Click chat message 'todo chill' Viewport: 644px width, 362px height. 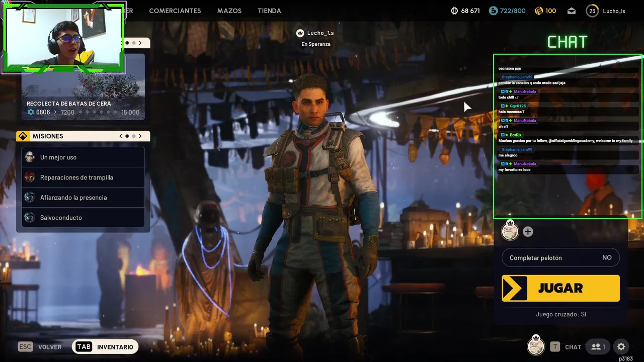click(x=508, y=97)
